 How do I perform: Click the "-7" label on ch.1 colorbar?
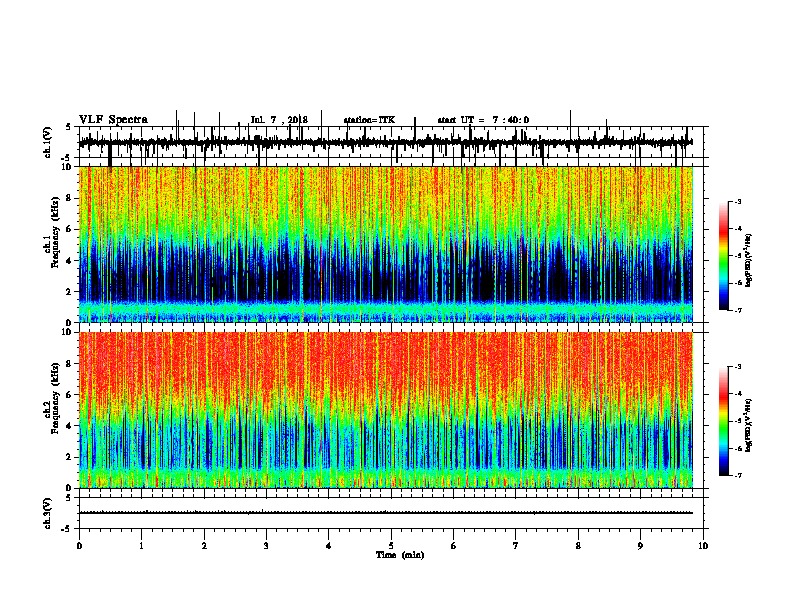[737, 310]
